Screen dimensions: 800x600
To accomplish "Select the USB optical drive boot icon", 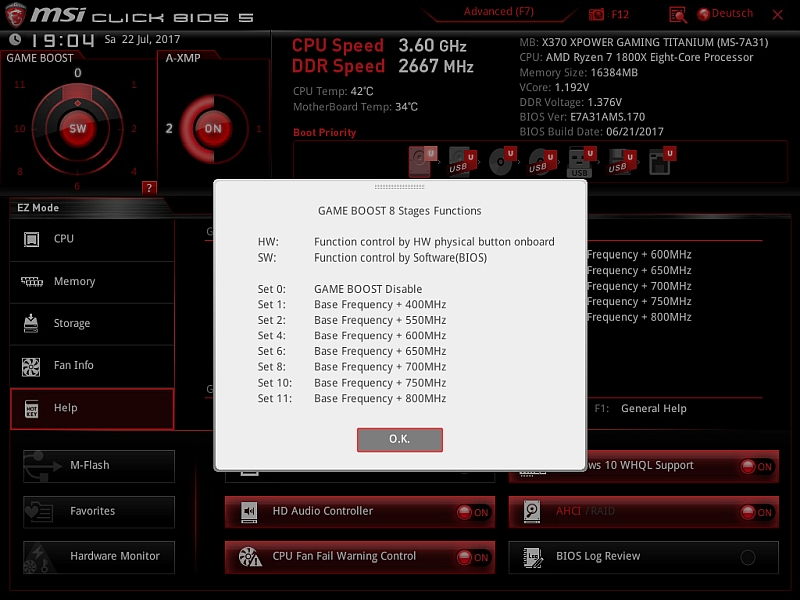I will pos(542,161).
